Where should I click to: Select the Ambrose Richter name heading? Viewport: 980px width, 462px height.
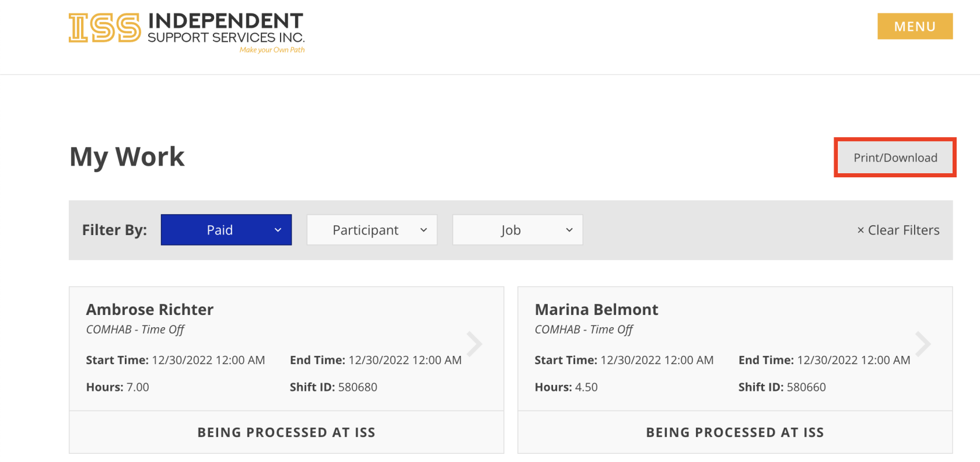pyautogui.click(x=150, y=309)
